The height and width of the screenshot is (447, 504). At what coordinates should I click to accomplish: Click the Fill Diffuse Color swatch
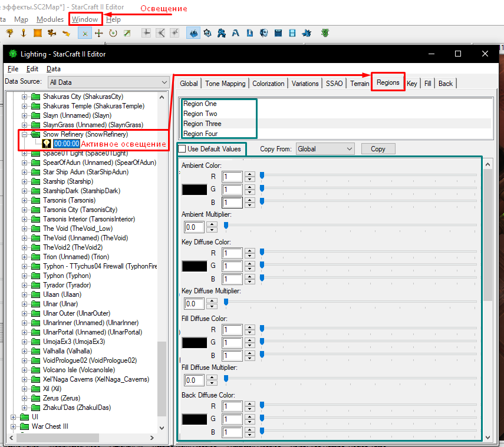[x=195, y=343]
